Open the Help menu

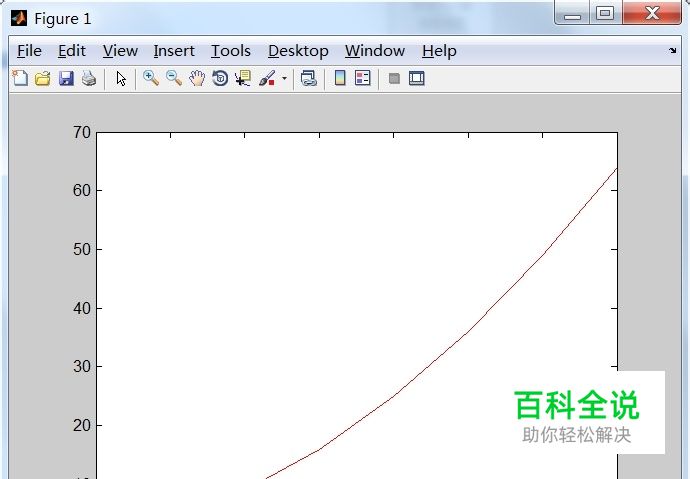[x=439, y=51]
